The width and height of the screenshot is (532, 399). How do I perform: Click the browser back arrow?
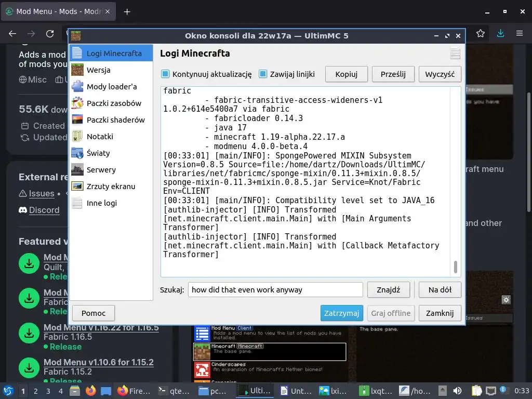12,34
